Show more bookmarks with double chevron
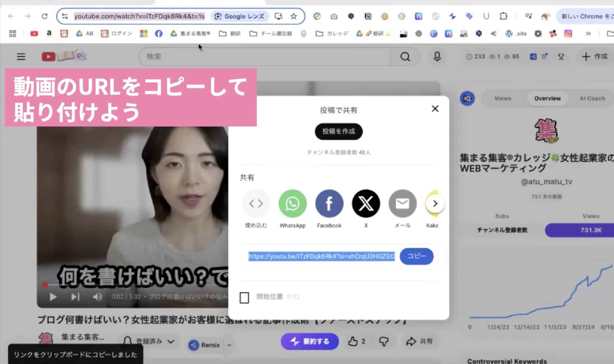The image size is (614, 364). point(588,34)
